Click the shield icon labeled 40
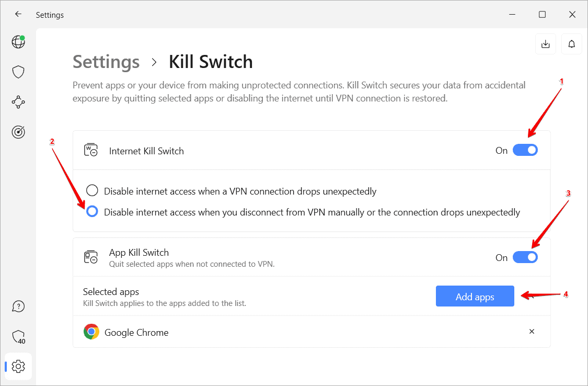588x386 pixels. (18, 336)
